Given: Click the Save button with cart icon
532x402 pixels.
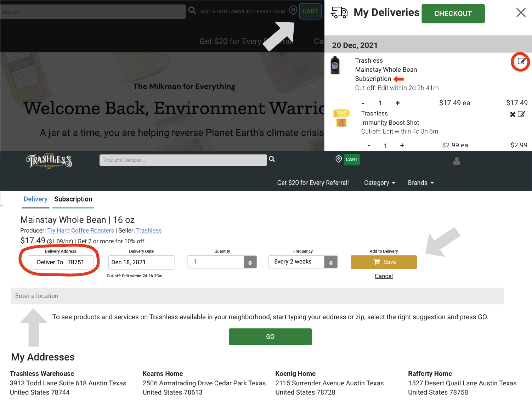Looking at the screenshot, I should (384, 262).
